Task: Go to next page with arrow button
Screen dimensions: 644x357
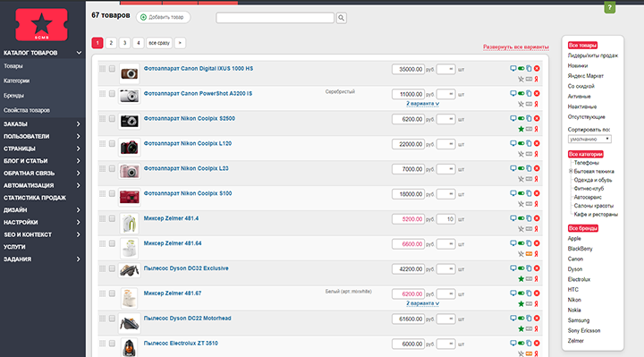Action: click(x=180, y=43)
